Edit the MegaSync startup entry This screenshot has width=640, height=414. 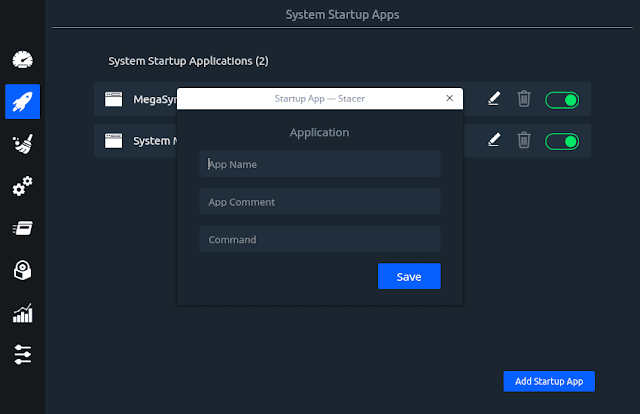[493, 99]
